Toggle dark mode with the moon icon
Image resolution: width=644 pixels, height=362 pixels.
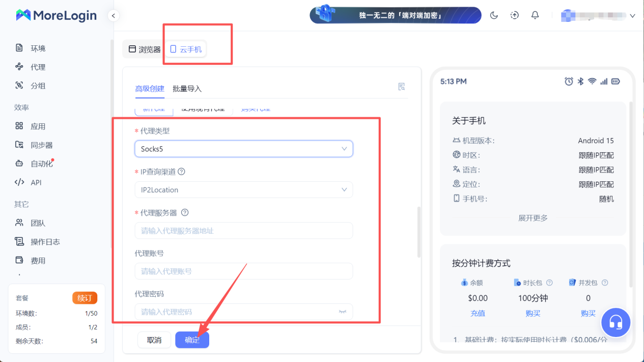493,15
